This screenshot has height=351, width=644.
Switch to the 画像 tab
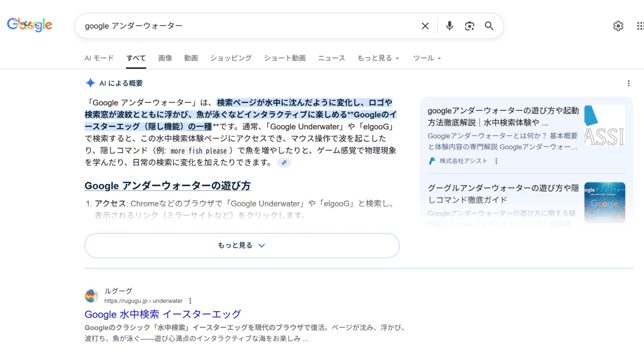coord(165,58)
